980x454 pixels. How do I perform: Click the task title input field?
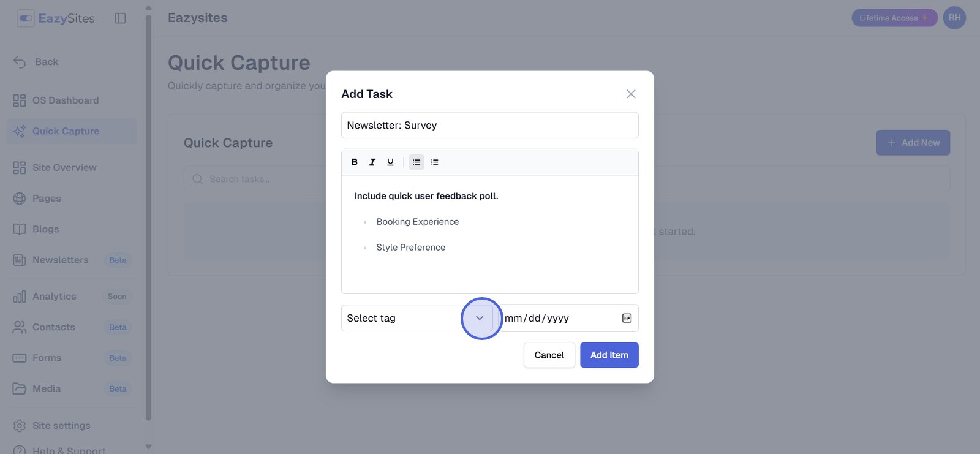coord(489,125)
